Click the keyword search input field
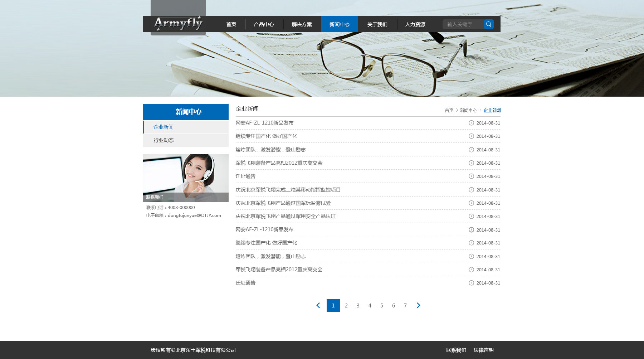644x359 pixels. [463, 24]
